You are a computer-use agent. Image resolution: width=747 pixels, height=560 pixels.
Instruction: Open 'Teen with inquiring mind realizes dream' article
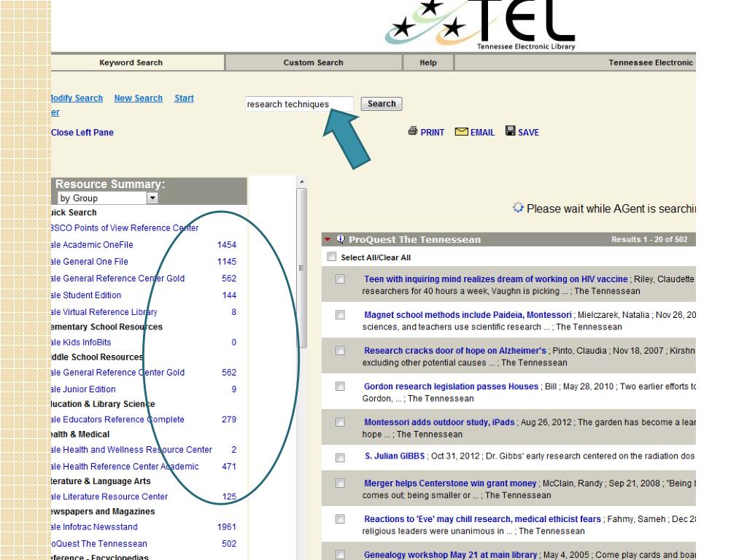[x=496, y=279]
